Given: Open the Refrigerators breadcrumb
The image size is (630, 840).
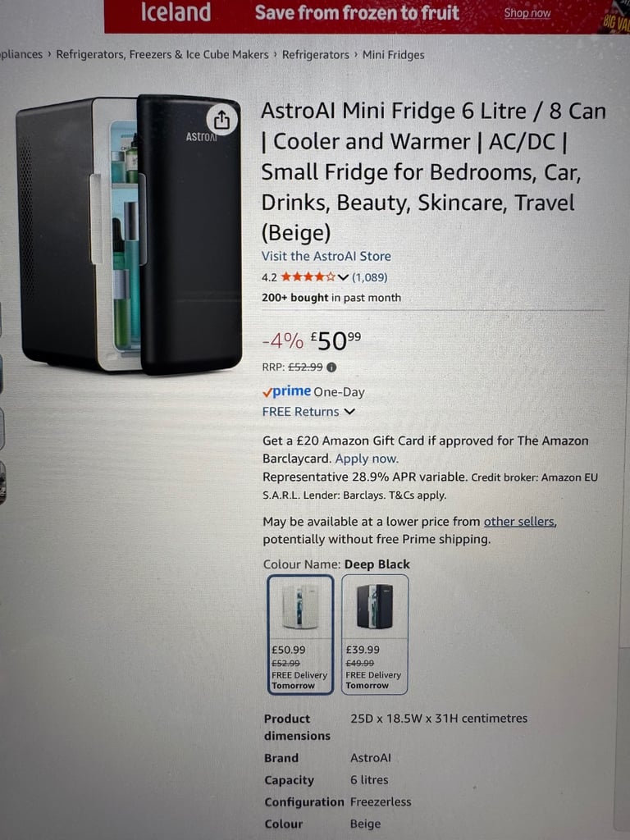Looking at the screenshot, I should pyautogui.click(x=316, y=55).
